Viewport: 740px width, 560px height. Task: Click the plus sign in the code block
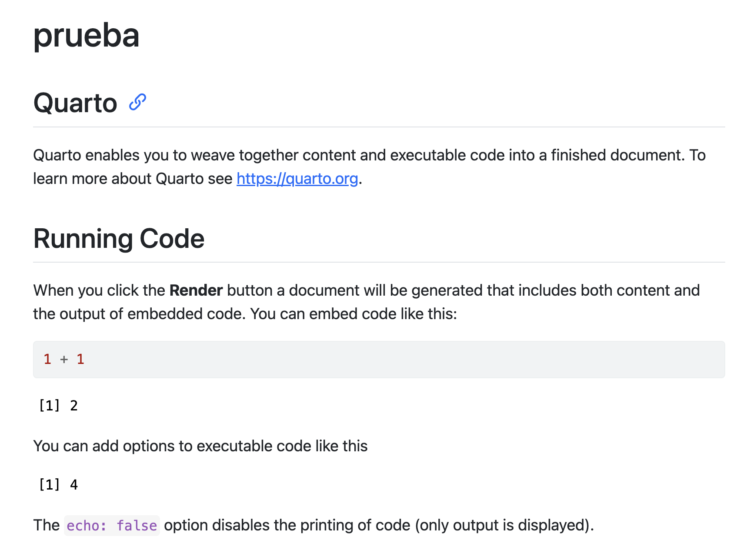(x=64, y=360)
